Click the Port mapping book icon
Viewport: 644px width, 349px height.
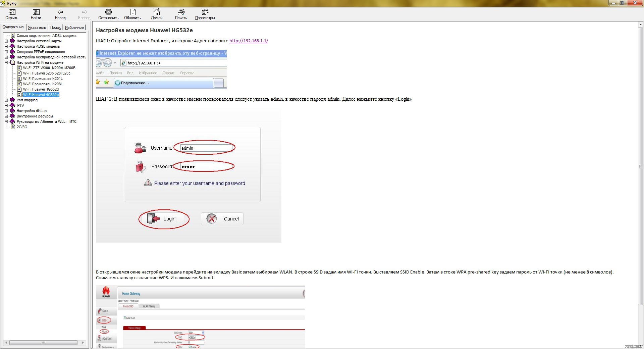[12, 100]
